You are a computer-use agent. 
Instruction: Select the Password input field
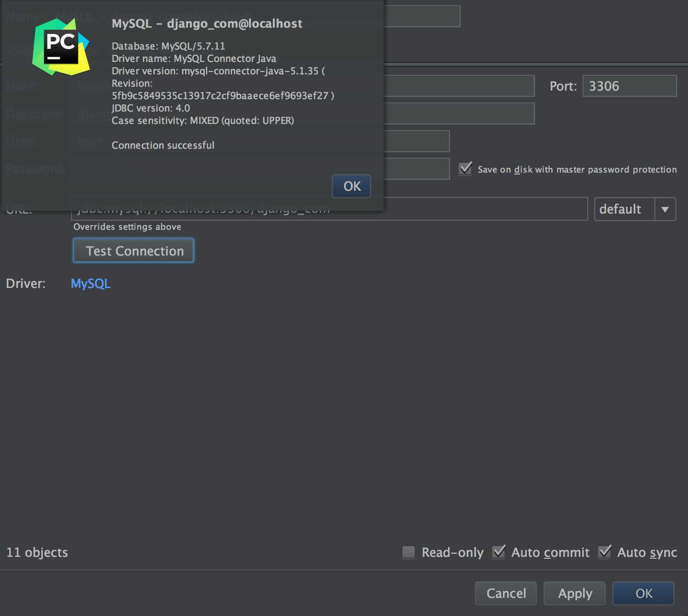pyautogui.click(x=416, y=169)
